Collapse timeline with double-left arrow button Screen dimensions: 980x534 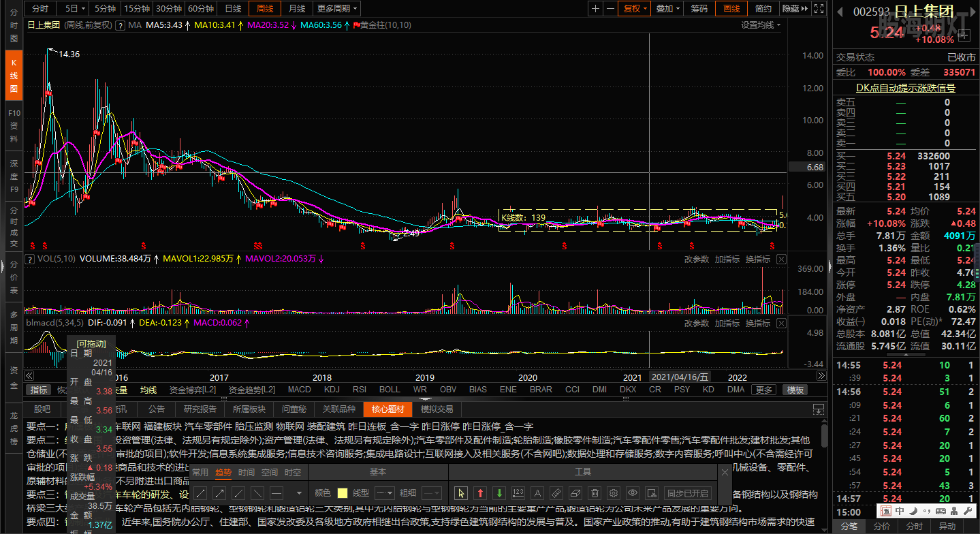pos(29,376)
